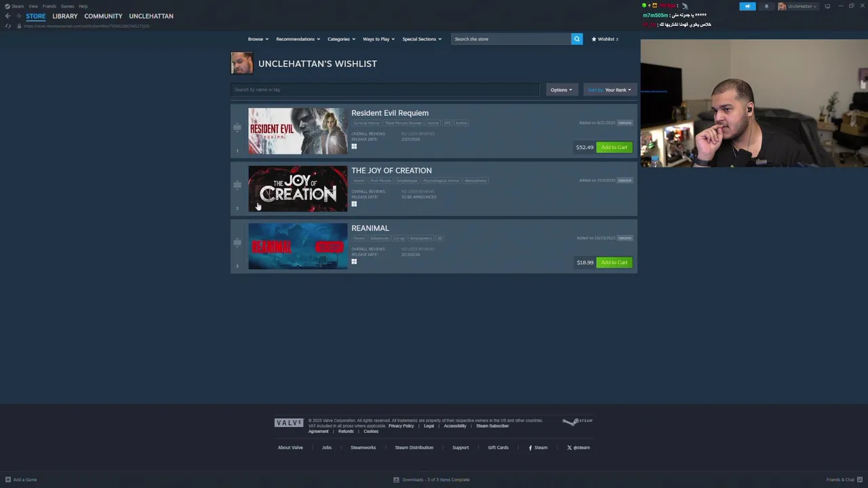Open the Resident Evil Requiem title link
Image resolution: width=868 pixels, height=488 pixels.
(x=390, y=113)
